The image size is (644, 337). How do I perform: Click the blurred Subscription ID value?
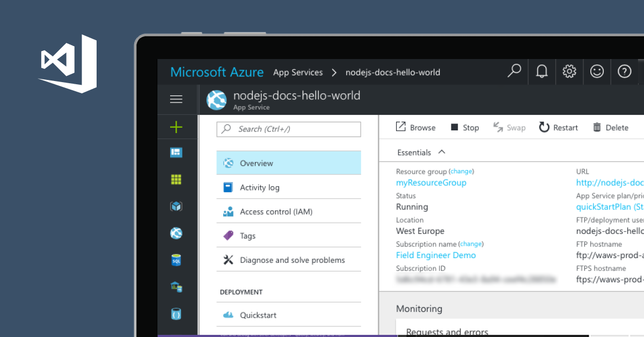coord(476,280)
